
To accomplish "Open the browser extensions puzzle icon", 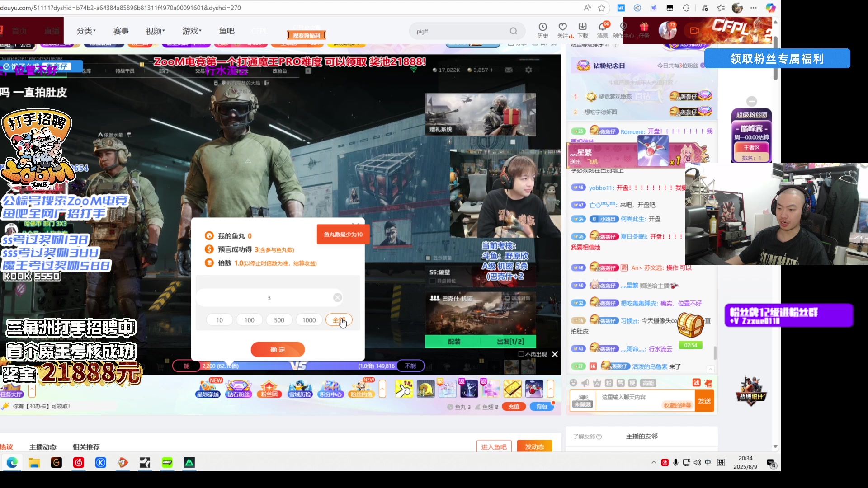I will tap(686, 8).
